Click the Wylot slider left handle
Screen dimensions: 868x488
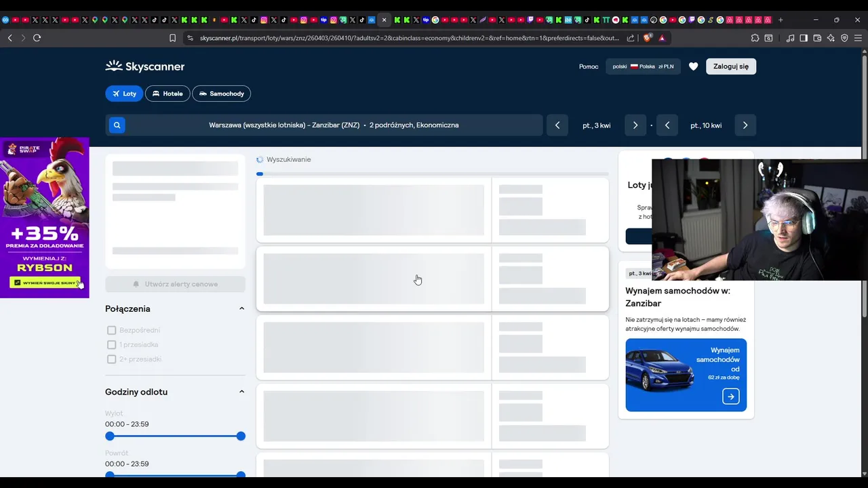click(110, 436)
